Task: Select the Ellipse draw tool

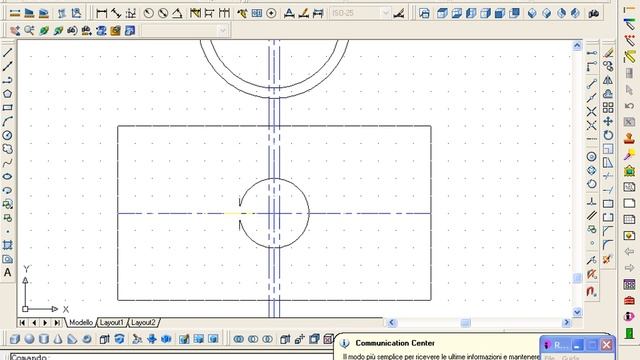Action: (7, 177)
